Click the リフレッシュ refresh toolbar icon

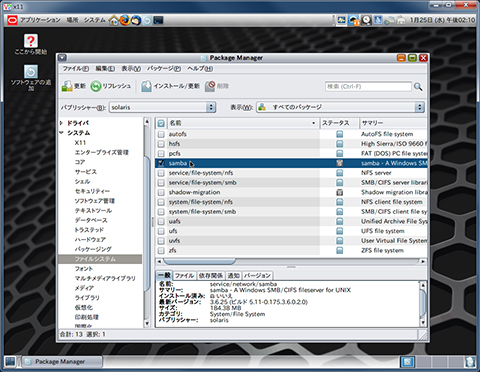coord(96,86)
